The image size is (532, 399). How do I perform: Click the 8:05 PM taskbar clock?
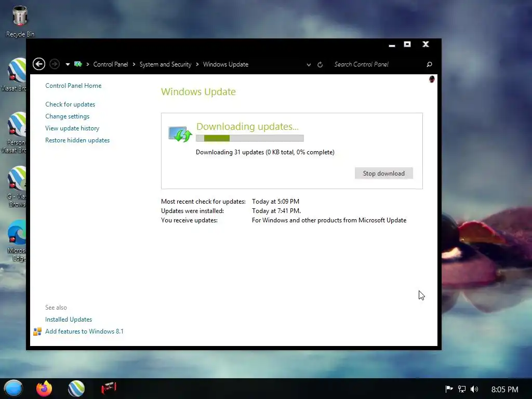point(504,389)
